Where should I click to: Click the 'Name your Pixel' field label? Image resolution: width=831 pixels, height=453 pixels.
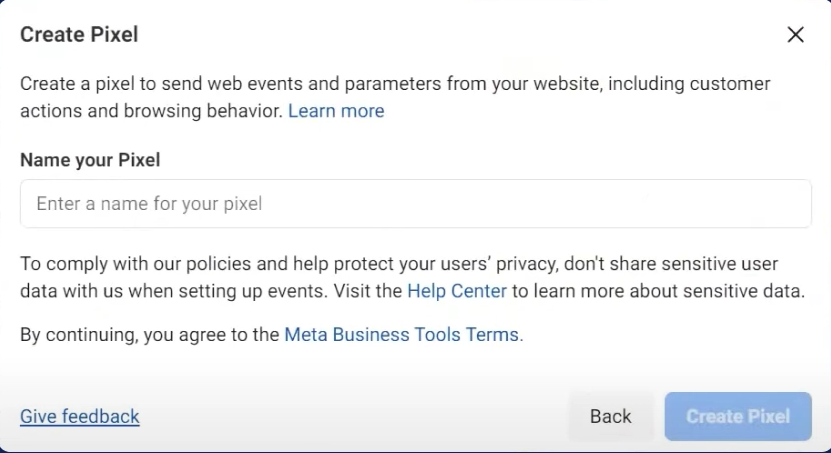pos(90,160)
